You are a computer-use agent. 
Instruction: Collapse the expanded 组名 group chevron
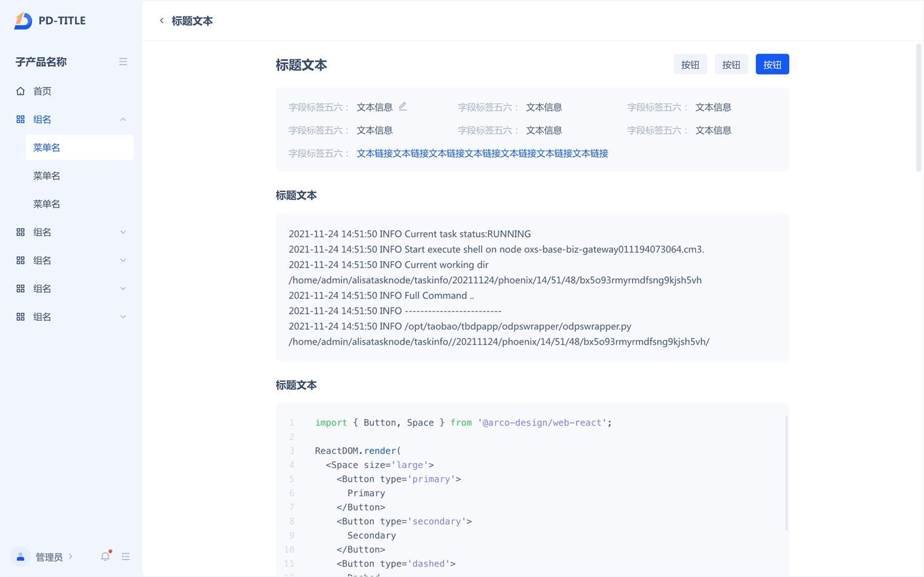click(x=123, y=119)
